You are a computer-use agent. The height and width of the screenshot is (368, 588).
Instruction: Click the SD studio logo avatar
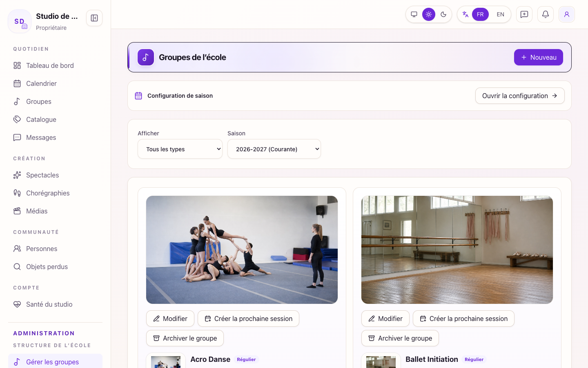pyautogui.click(x=20, y=21)
